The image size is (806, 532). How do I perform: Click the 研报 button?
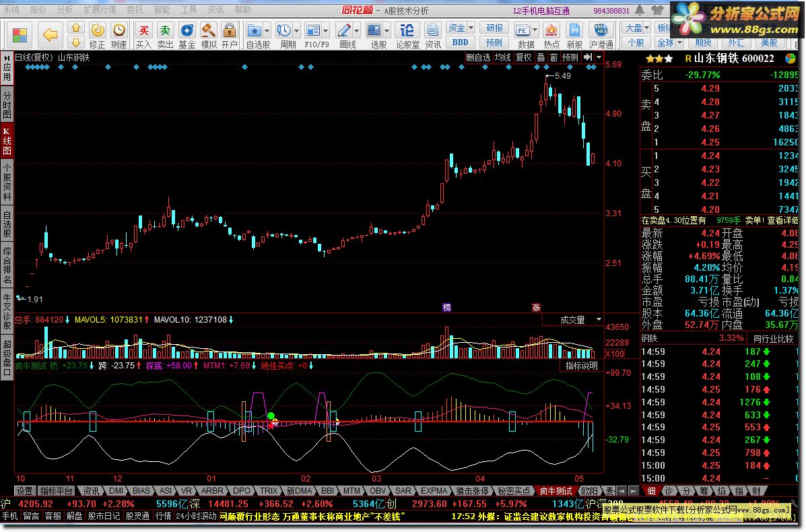[x=494, y=28]
